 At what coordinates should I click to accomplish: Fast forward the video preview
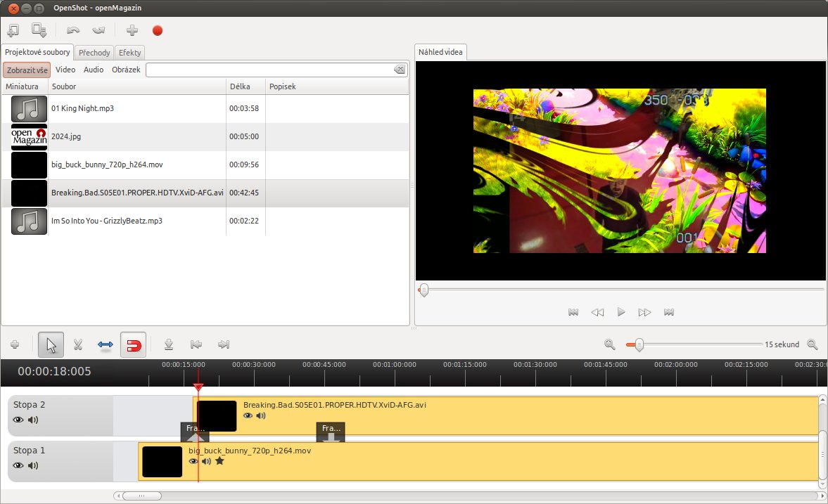click(x=645, y=312)
